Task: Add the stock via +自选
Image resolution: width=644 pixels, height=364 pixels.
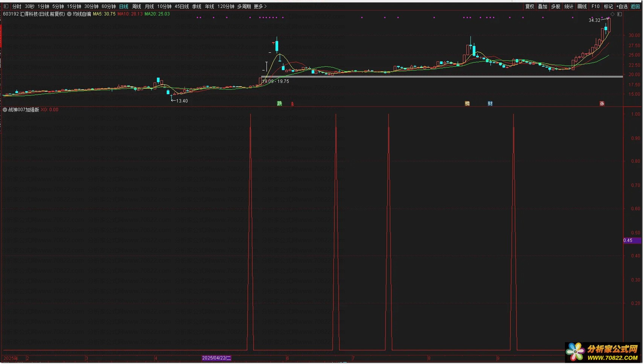Action: point(622,6)
